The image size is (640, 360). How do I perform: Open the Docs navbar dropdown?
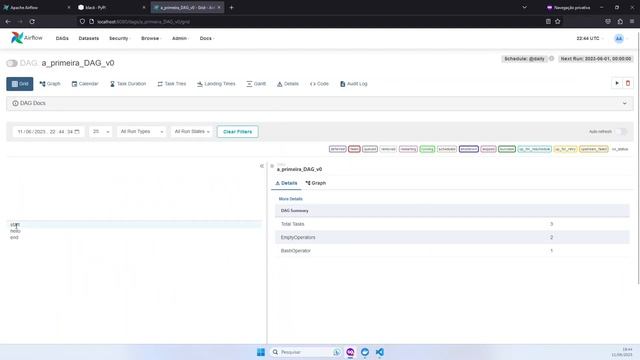coord(207,38)
